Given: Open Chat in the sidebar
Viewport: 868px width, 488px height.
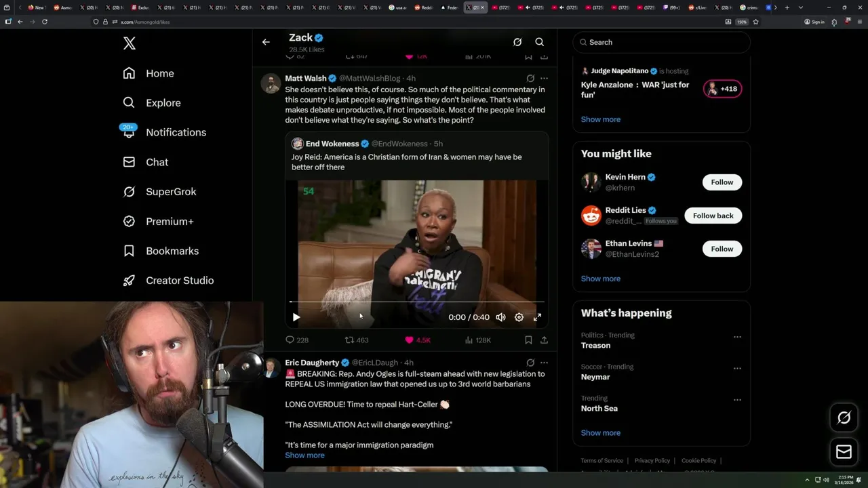Looking at the screenshot, I should [145, 162].
